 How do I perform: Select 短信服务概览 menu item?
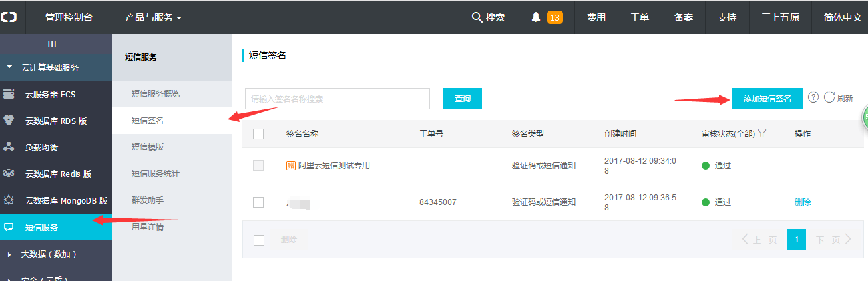(x=156, y=94)
